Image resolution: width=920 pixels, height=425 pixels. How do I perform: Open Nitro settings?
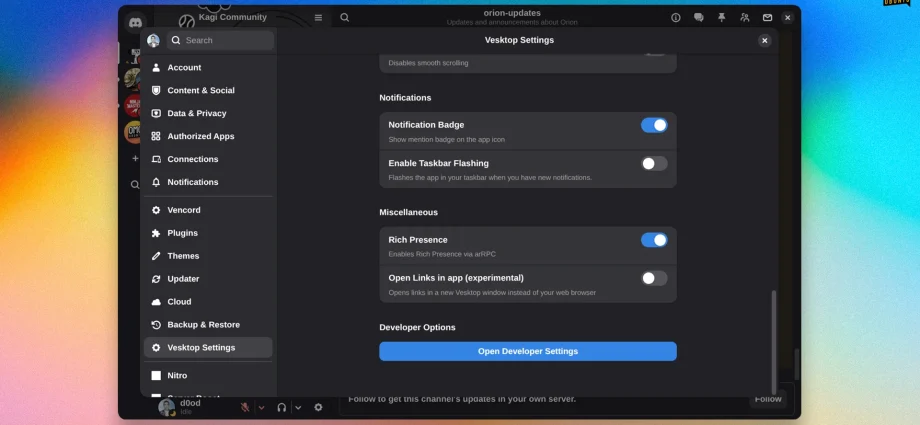(x=208, y=376)
